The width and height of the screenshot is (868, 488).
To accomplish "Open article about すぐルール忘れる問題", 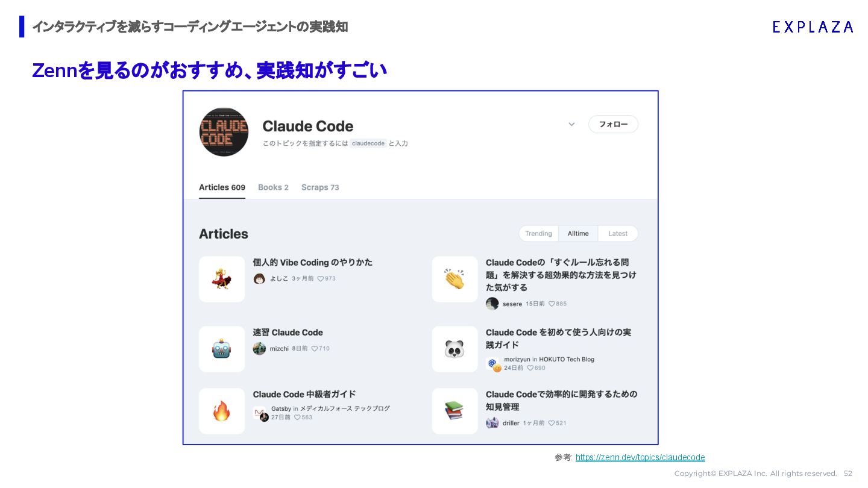I will pyautogui.click(x=561, y=275).
